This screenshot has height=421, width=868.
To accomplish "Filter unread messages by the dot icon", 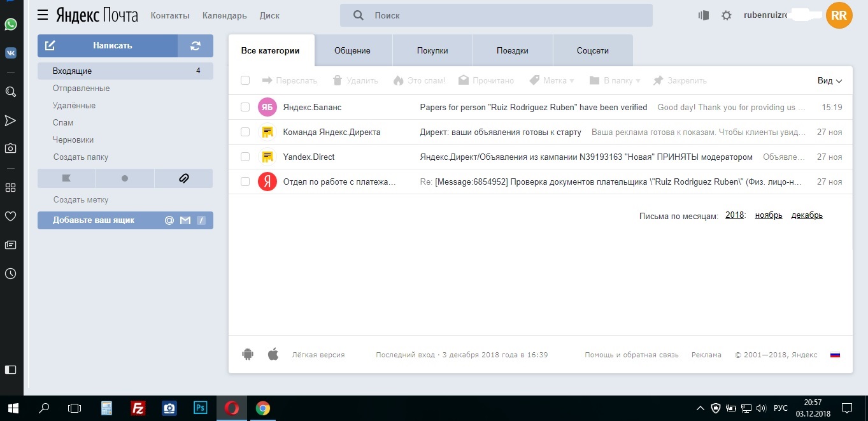I will coord(125,178).
